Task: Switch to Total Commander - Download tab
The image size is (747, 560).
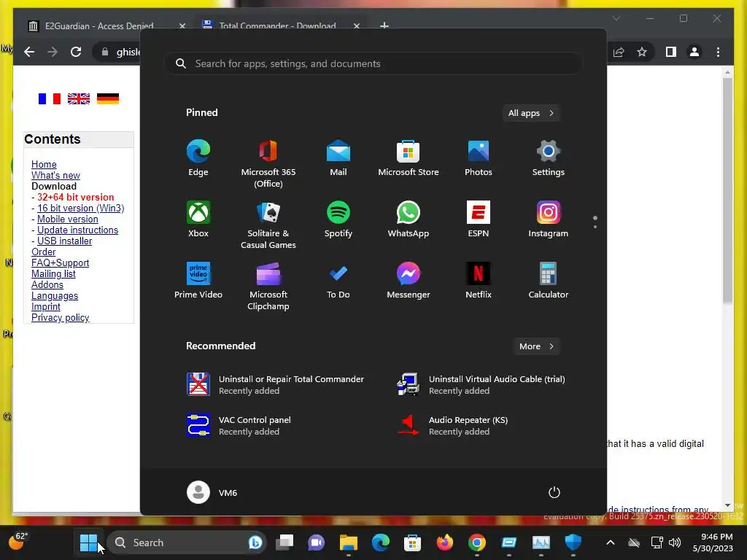Action: (278, 26)
